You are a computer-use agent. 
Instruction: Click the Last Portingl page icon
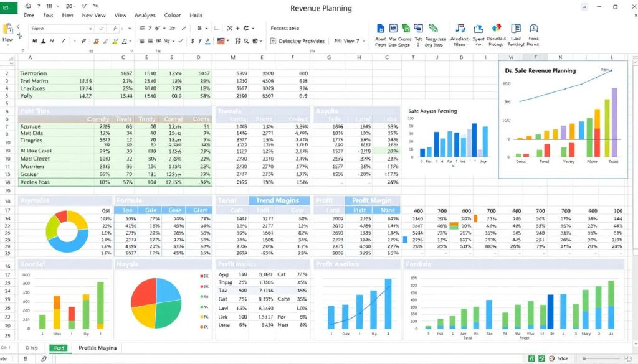(516, 28)
